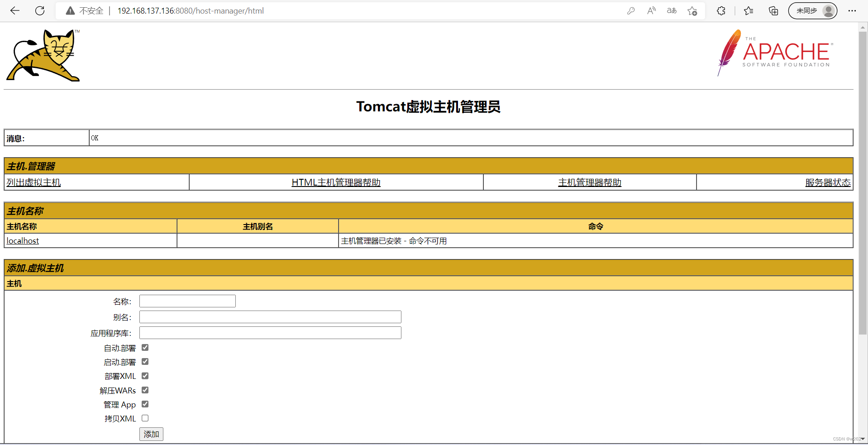Open the 服务器状态 link
The width and height of the screenshot is (868, 445).
[828, 182]
